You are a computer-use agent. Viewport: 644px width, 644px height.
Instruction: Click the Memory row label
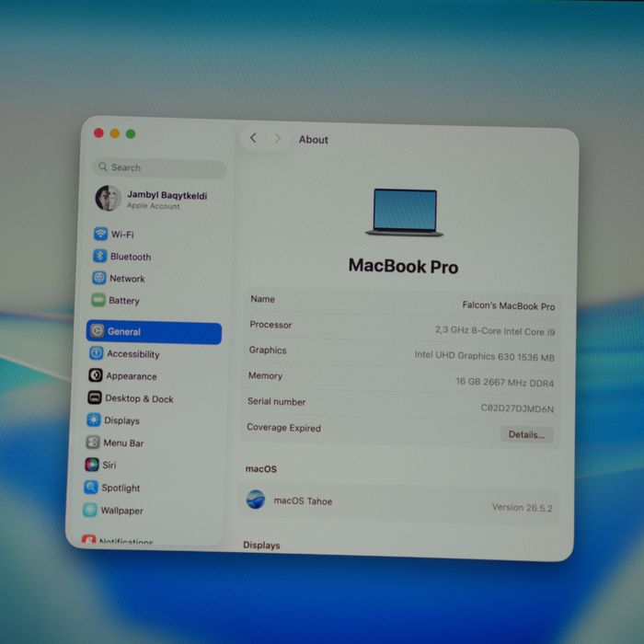click(x=265, y=375)
